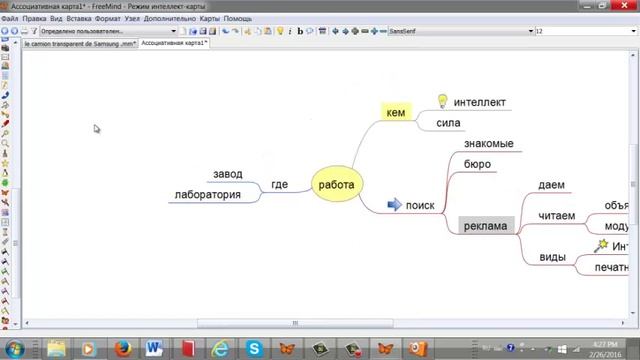Screen dimensions: 640x360
Task: Click the save map floppy icon
Action: point(203,31)
